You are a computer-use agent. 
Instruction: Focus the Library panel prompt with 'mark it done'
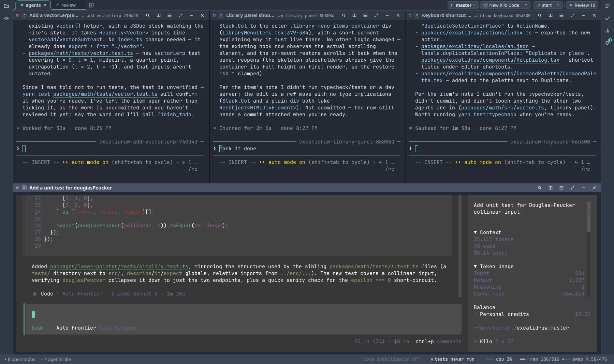(306, 149)
